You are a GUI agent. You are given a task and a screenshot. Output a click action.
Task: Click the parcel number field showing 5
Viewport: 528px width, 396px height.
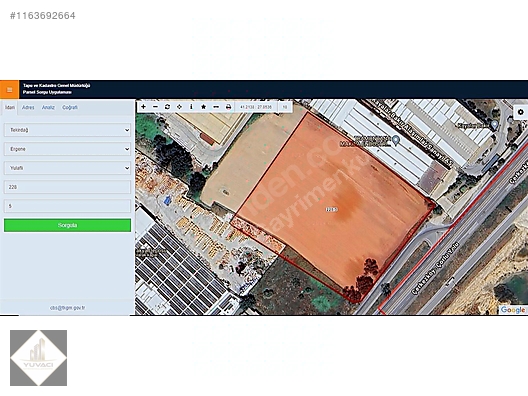[67, 206]
